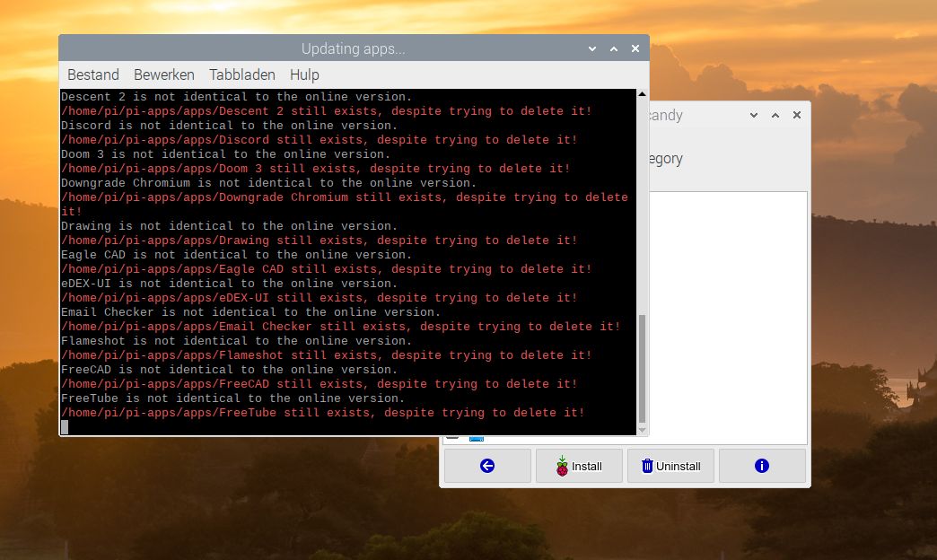This screenshot has height=560, width=937.
Task: Click red line '/home/pi/pi-apps/apps/FreeCAD still exists'
Action: (320, 384)
